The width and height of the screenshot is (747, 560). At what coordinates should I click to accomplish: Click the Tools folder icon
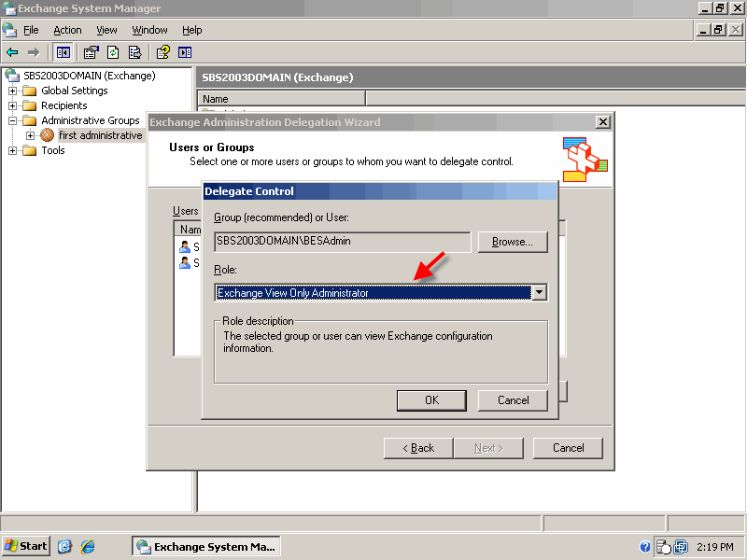30,150
